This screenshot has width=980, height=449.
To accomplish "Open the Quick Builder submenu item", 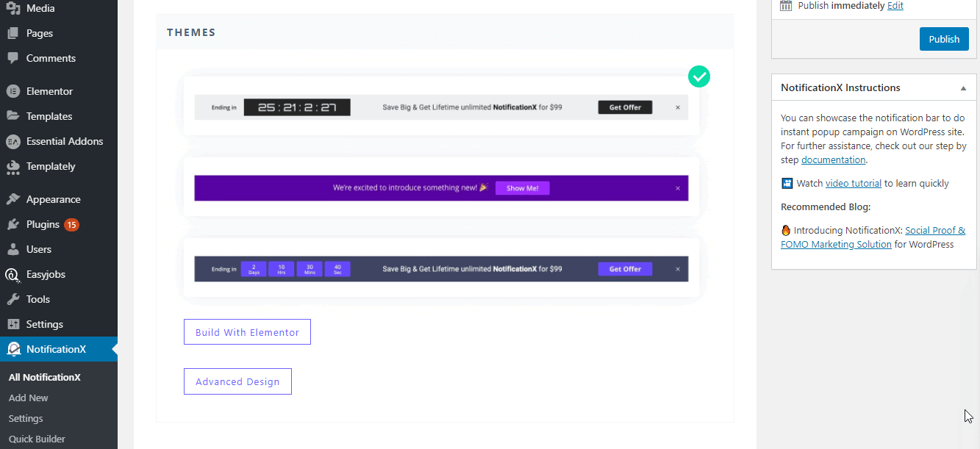I will tap(36, 438).
